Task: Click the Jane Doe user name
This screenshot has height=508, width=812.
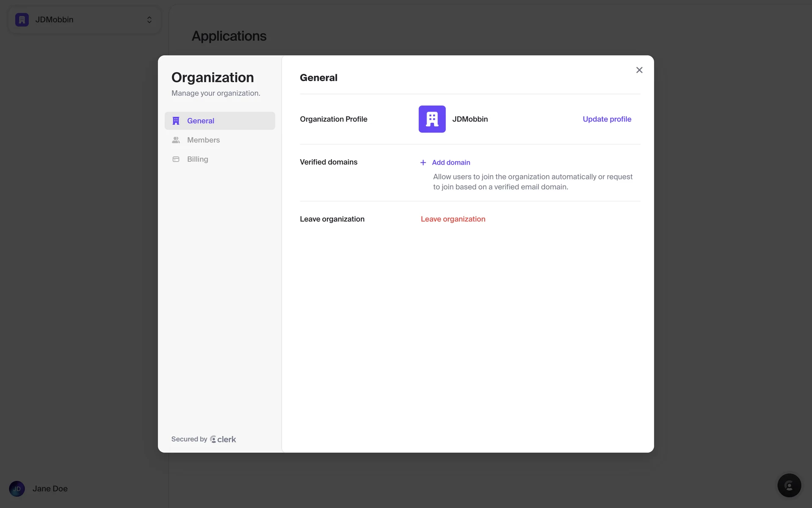Action: (x=50, y=489)
